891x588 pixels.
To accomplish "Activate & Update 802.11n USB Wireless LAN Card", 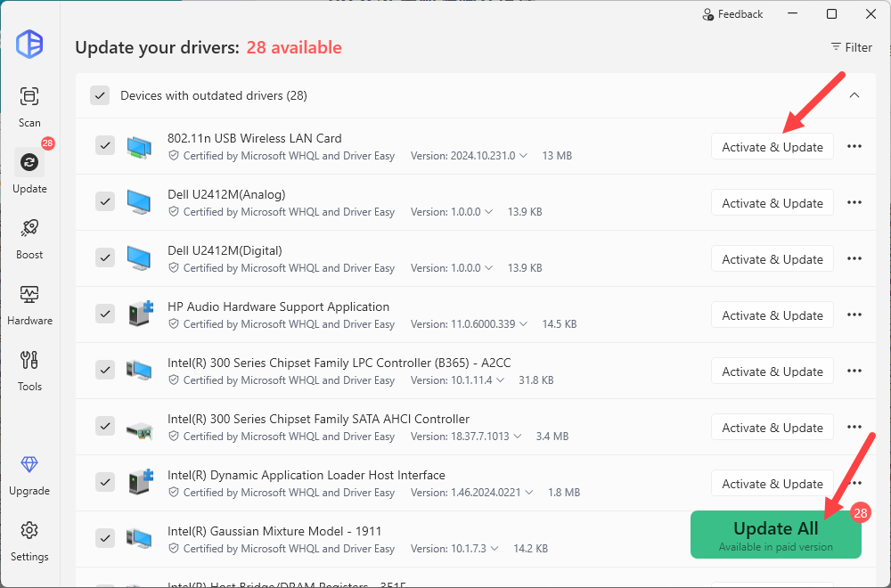I will click(x=772, y=147).
